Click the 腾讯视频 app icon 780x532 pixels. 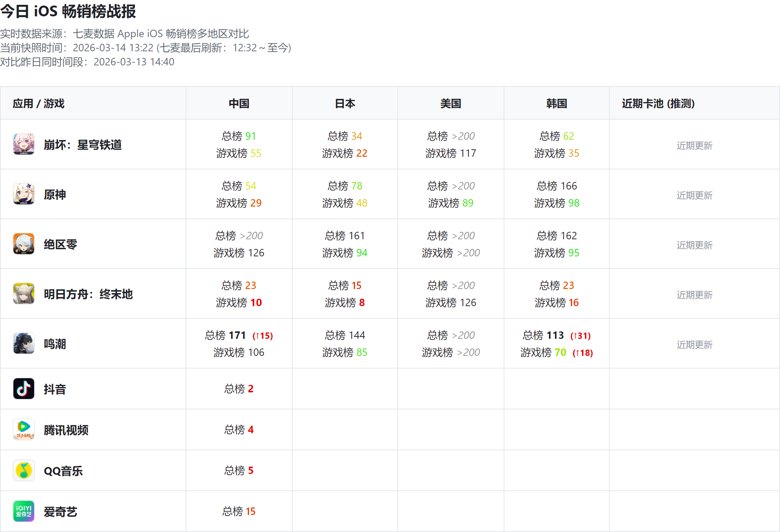pyautogui.click(x=24, y=429)
